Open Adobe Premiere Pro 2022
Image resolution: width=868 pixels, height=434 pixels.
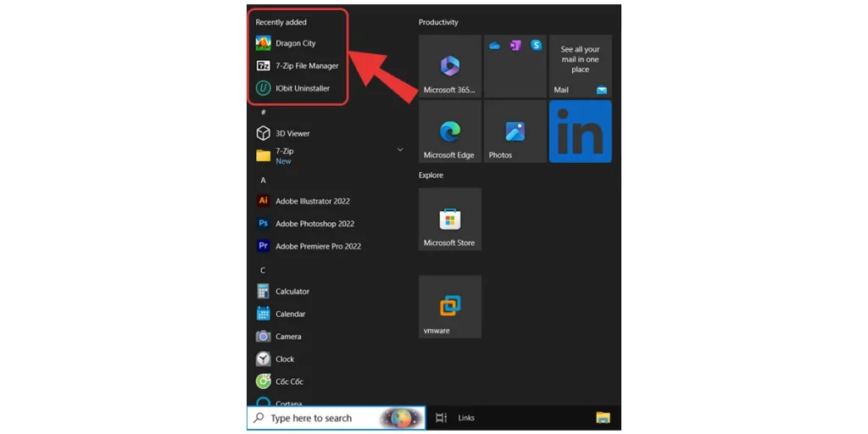coord(317,247)
